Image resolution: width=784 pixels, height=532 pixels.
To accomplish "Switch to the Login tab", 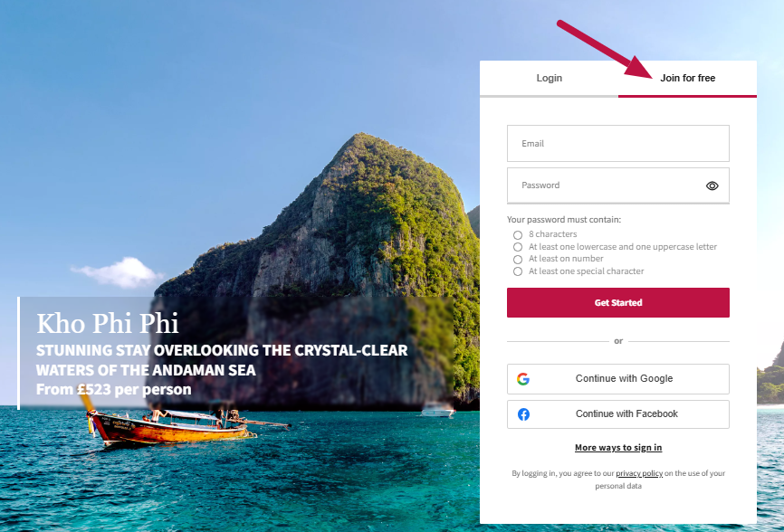I will [549, 79].
